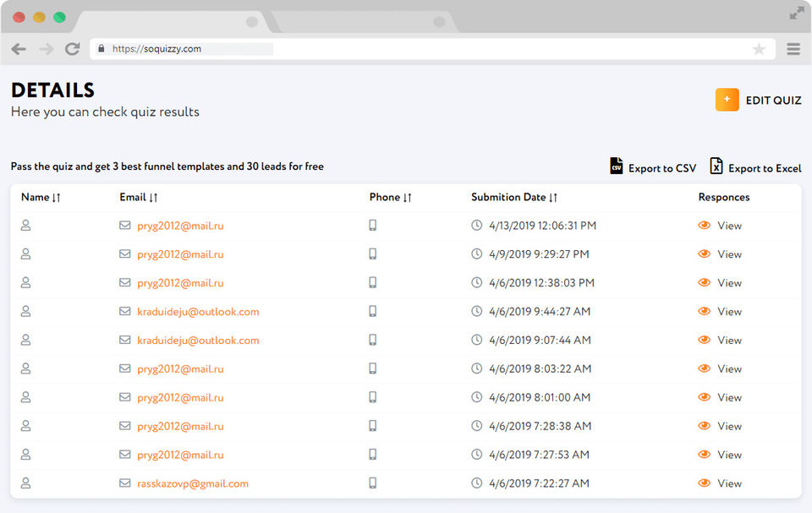Click the person icon in the 9:07:44 AM row
Screen dimensions: 812x513
click(25, 340)
